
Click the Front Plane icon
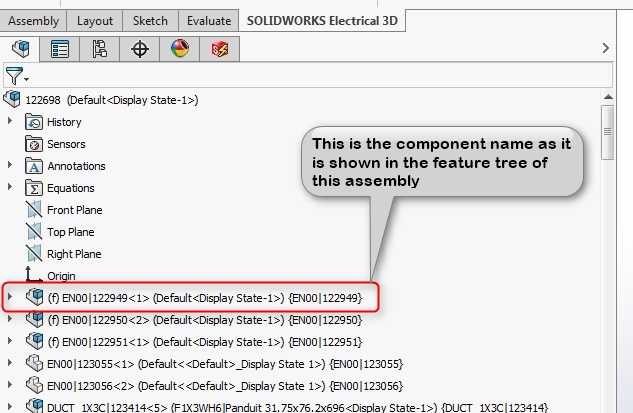[x=34, y=210]
